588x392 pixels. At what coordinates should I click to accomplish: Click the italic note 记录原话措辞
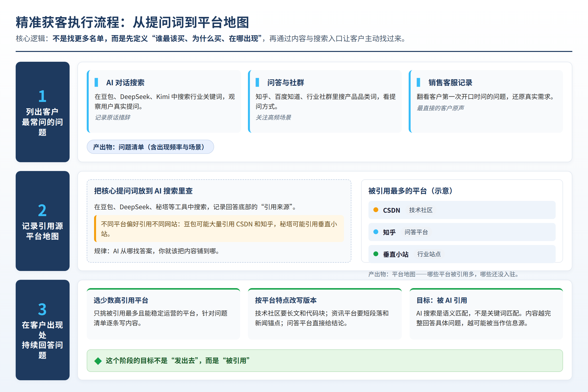[112, 117]
